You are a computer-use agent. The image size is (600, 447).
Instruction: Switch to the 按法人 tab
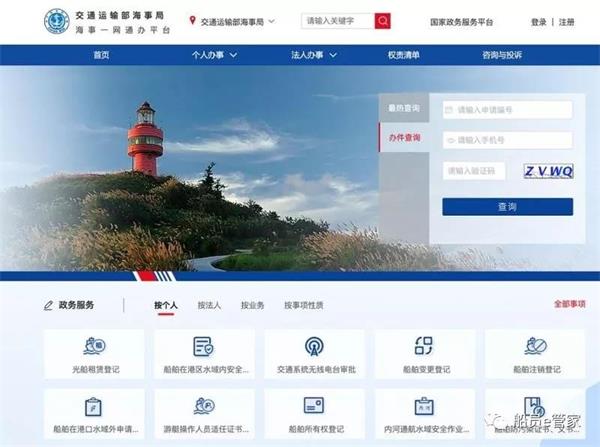coord(209,305)
